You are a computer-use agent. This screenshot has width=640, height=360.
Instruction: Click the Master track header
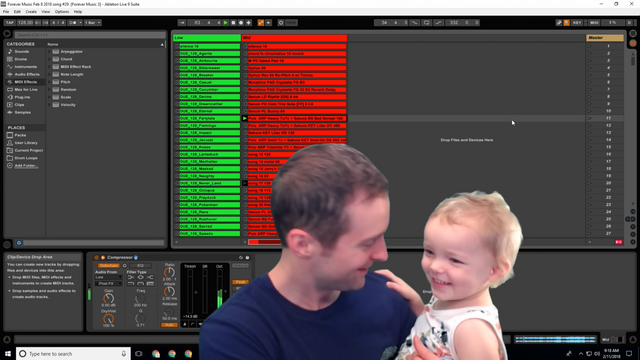tap(605, 38)
